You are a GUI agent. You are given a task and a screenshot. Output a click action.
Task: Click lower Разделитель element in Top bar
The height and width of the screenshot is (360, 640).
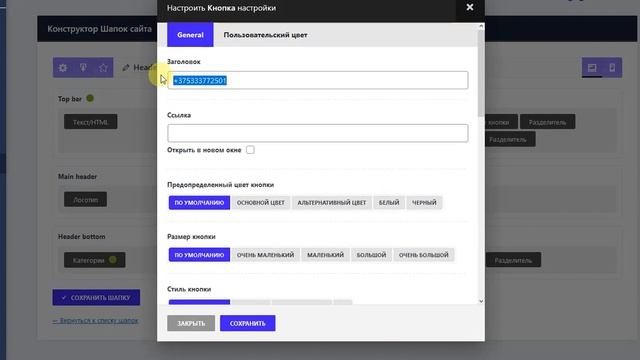(x=510, y=140)
